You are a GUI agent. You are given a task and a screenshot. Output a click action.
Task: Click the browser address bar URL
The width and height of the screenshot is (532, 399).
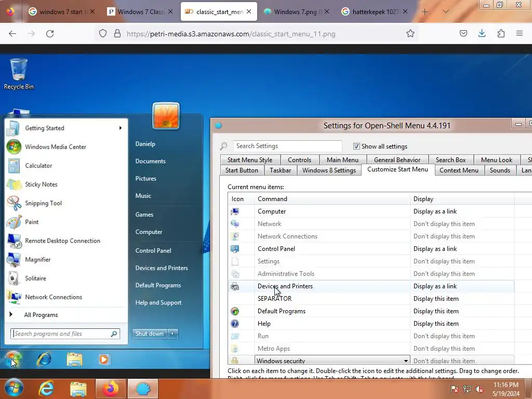coord(231,34)
